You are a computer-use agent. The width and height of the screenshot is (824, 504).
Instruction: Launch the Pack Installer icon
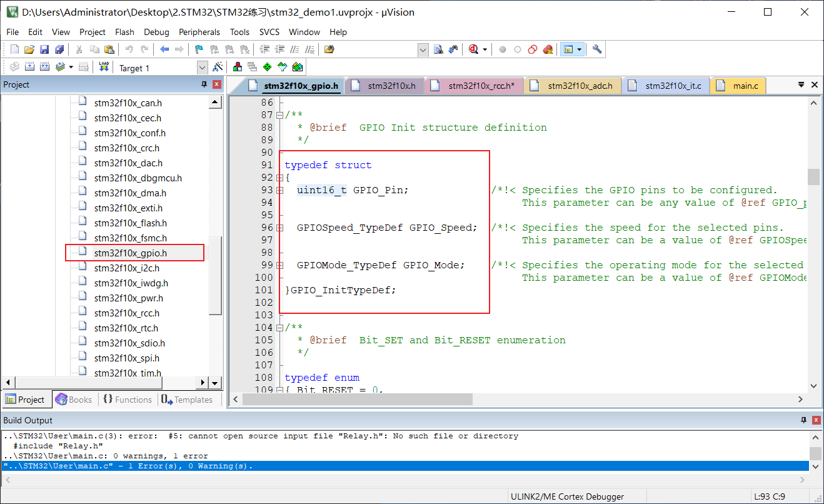pos(298,67)
